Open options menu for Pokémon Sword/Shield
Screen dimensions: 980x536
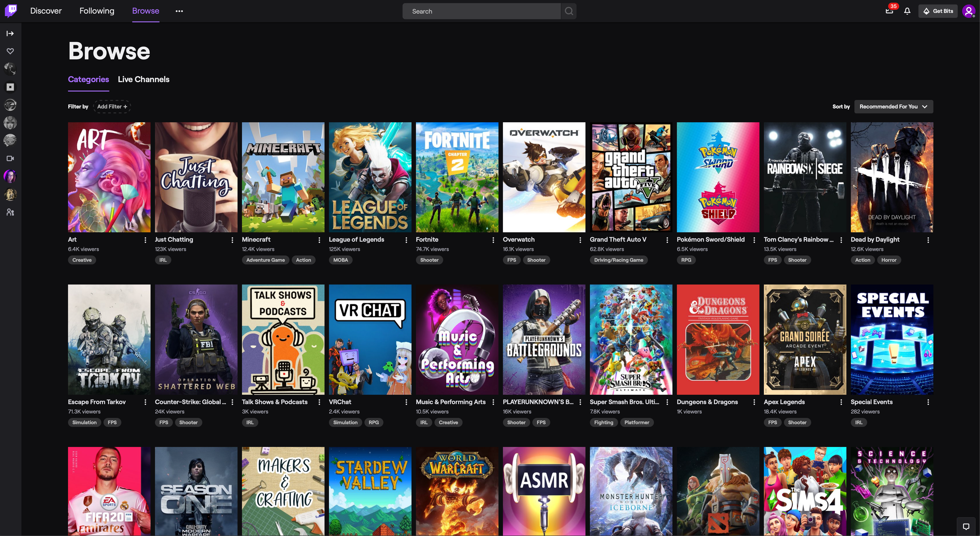click(x=754, y=240)
